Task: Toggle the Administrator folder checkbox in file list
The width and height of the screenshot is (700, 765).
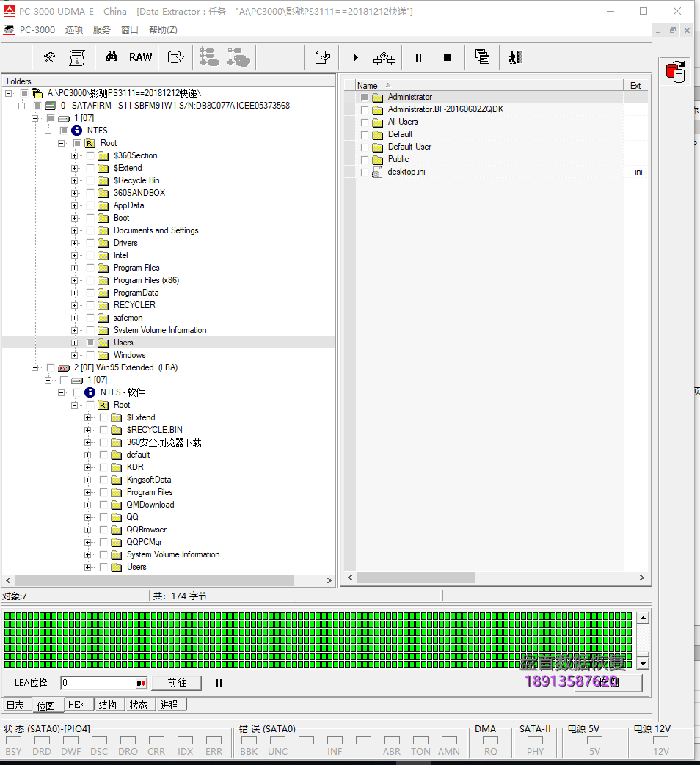Action: click(x=365, y=97)
